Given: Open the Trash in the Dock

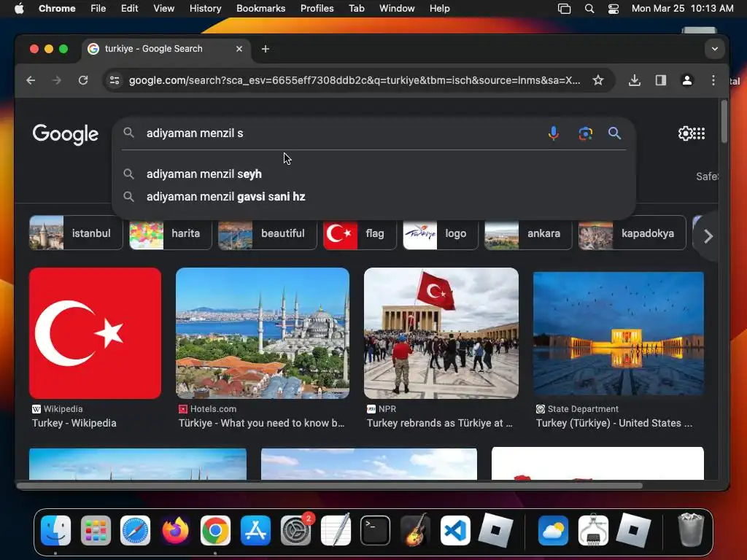Looking at the screenshot, I should (x=691, y=530).
